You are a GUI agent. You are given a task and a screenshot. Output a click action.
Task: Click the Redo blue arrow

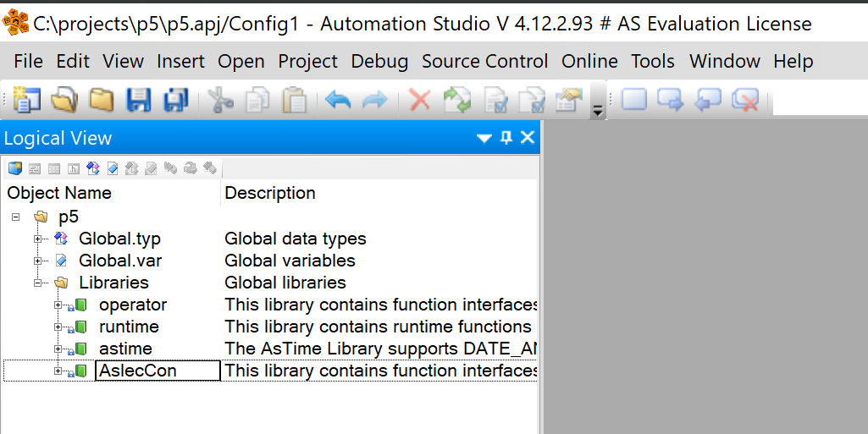point(375,101)
